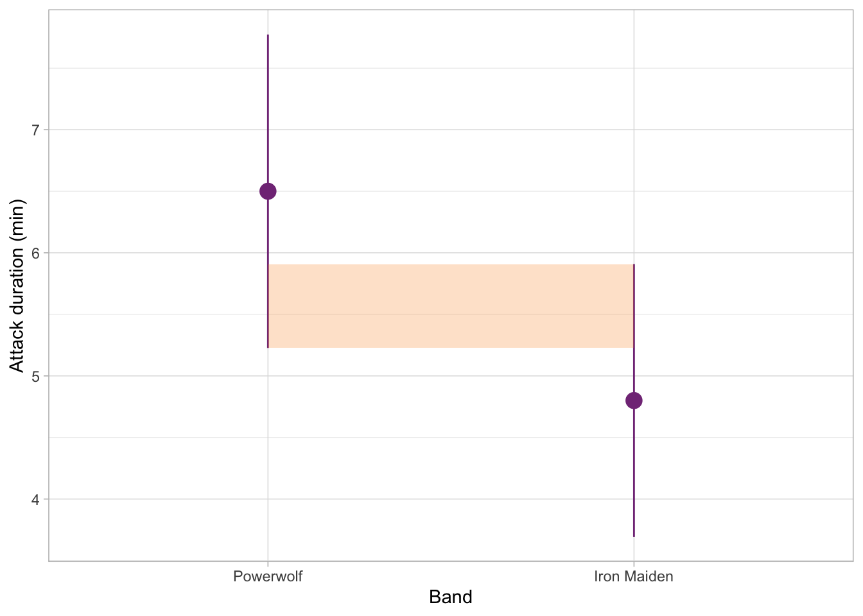The image size is (863, 616).
Task: Click the "Powerwolf" x-axis label
Action: tap(268, 576)
